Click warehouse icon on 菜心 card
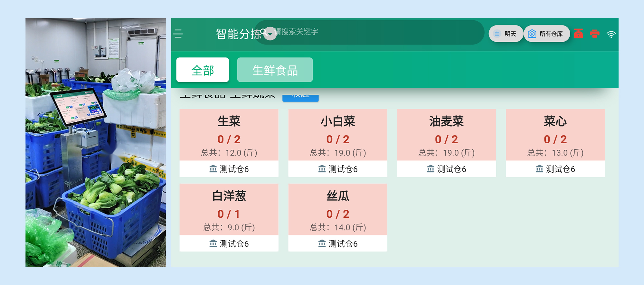This screenshot has width=644, height=285. [539, 169]
